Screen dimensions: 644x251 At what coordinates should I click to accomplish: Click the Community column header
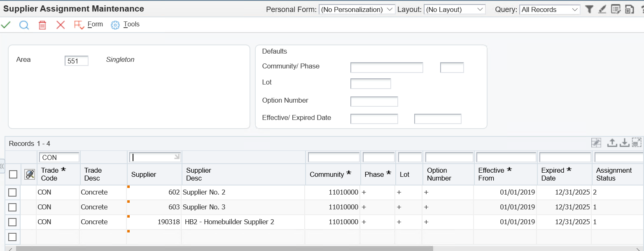(333, 174)
